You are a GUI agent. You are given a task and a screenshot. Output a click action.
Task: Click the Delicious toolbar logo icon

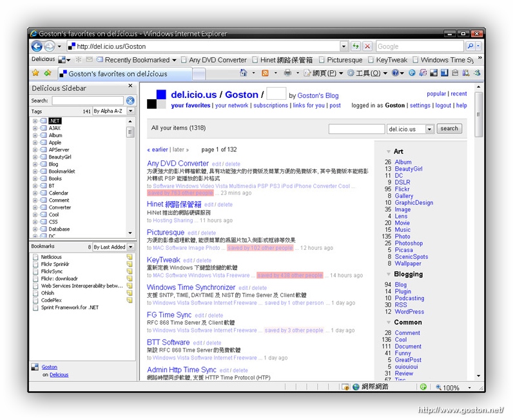point(62,60)
